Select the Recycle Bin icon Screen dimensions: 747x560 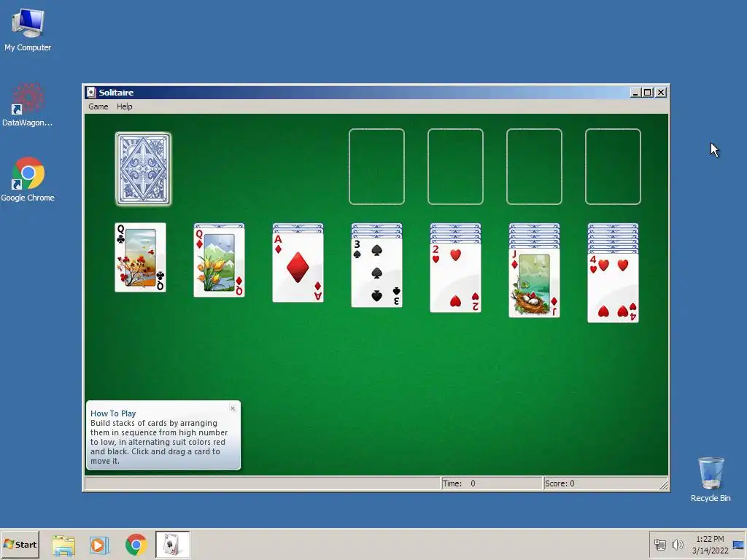point(711,480)
